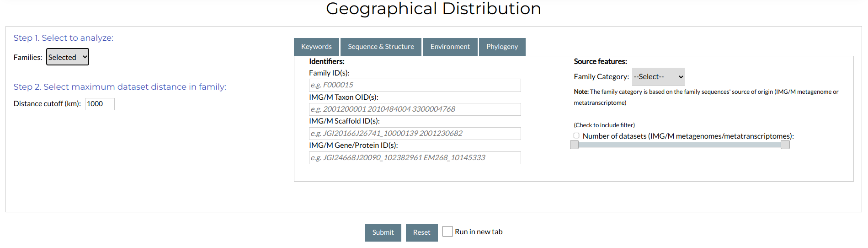Click the Reset button
868x248 pixels.
click(421, 232)
